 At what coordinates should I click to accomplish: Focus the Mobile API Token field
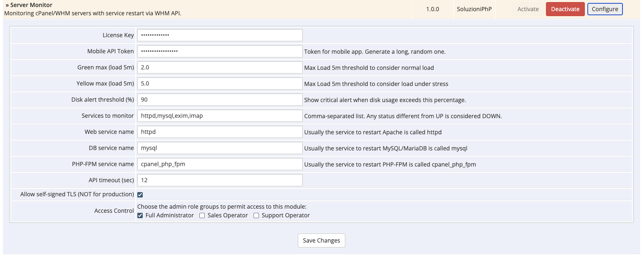pyautogui.click(x=220, y=51)
